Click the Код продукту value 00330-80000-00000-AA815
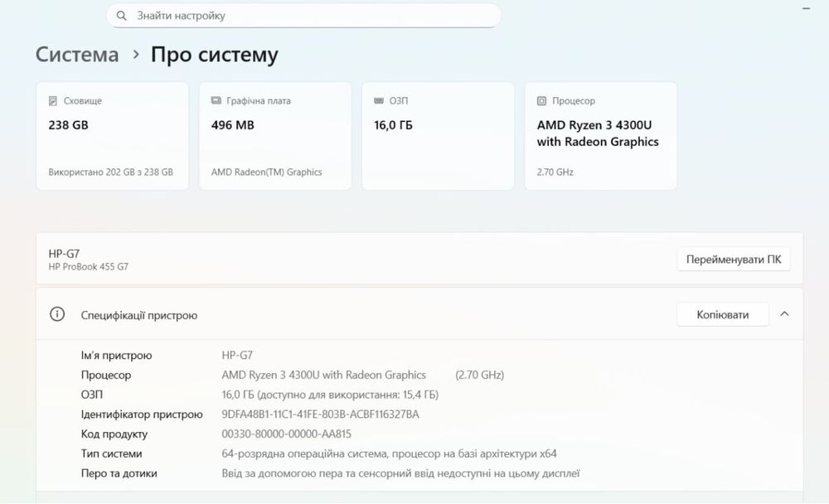829x504 pixels. (287, 434)
